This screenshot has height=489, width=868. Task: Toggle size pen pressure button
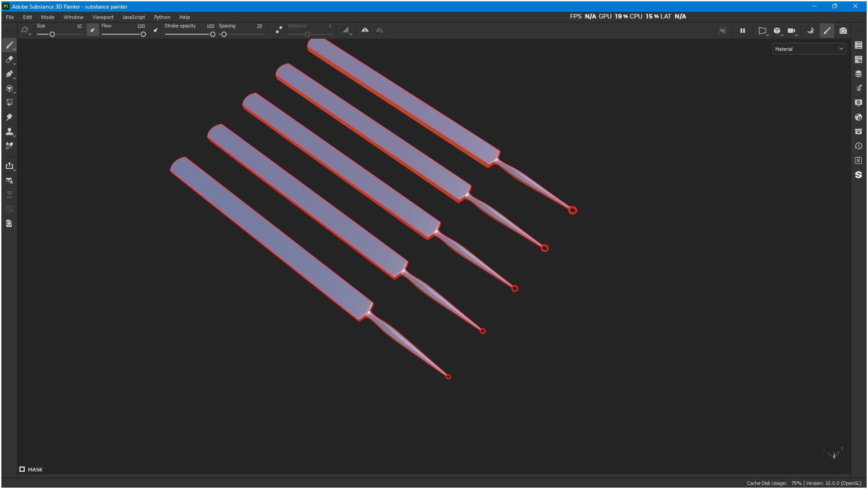coord(92,30)
